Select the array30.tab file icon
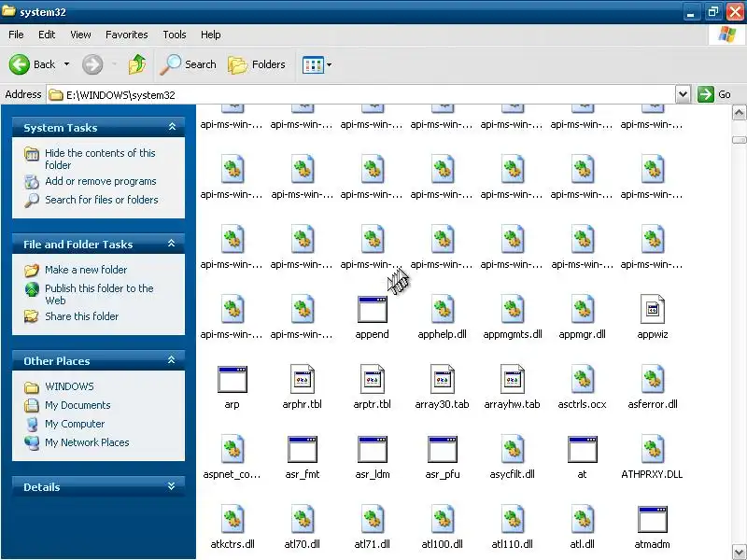This screenshot has height=560, width=747. [442, 379]
